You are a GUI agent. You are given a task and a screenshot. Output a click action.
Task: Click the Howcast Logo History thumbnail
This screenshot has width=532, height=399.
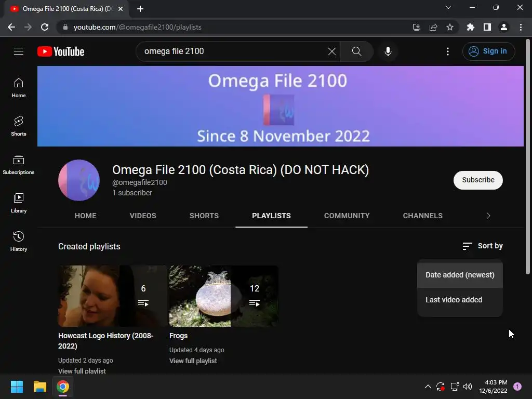113,296
